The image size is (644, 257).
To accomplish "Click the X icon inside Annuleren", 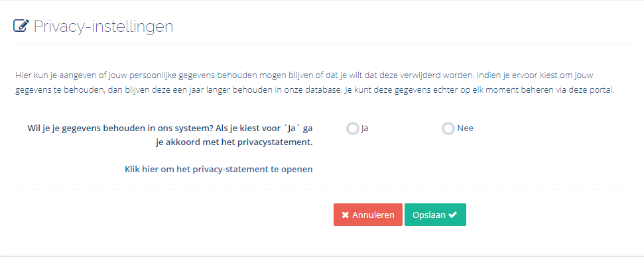I will click(x=346, y=215).
